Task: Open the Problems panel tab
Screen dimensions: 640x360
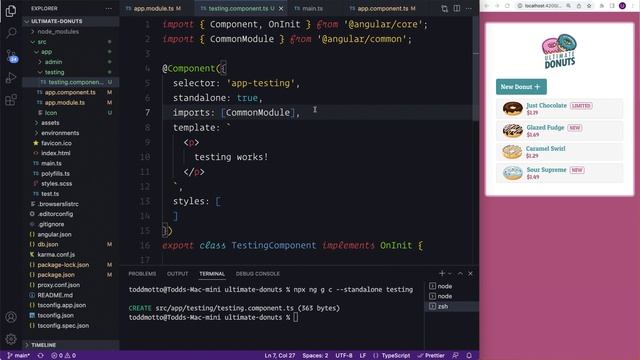Action: click(x=142, y=274)
